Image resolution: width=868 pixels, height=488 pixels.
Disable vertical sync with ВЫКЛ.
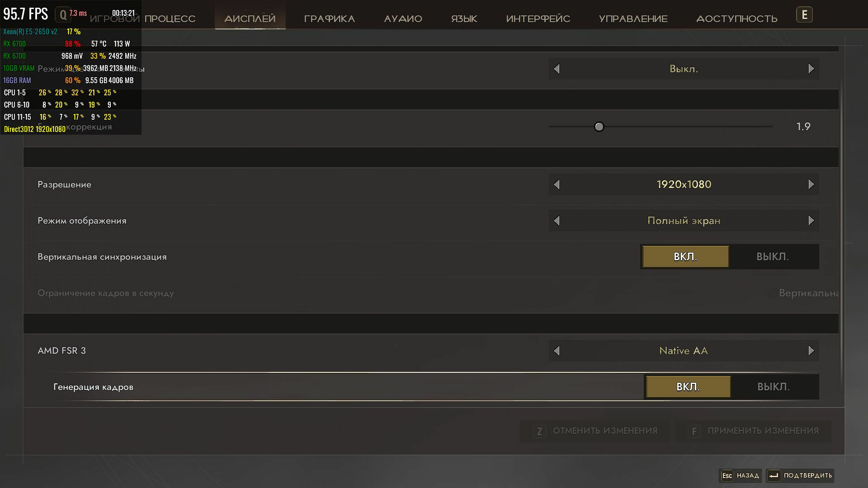tap(773, 257)
